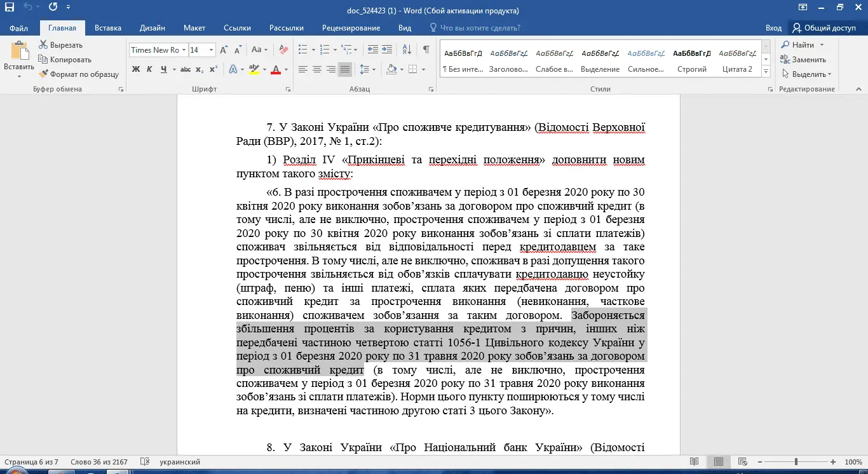This screenshot has width=868, height=474.
Task: Click the Sort A-Z icon
Action: point(407,50)
